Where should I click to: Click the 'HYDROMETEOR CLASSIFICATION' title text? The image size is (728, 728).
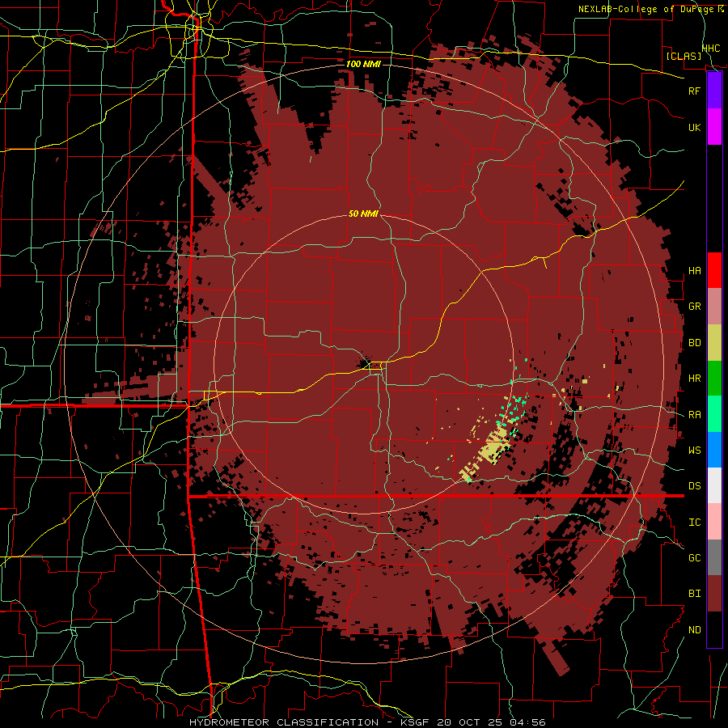pyautogui.click(x=284, y=722)
